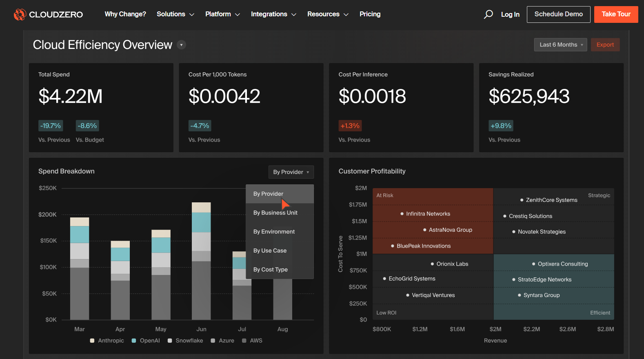Click the June bar in Spend Breakdown
The height and width of the screenshot is (359, 644).
(201, 261)
